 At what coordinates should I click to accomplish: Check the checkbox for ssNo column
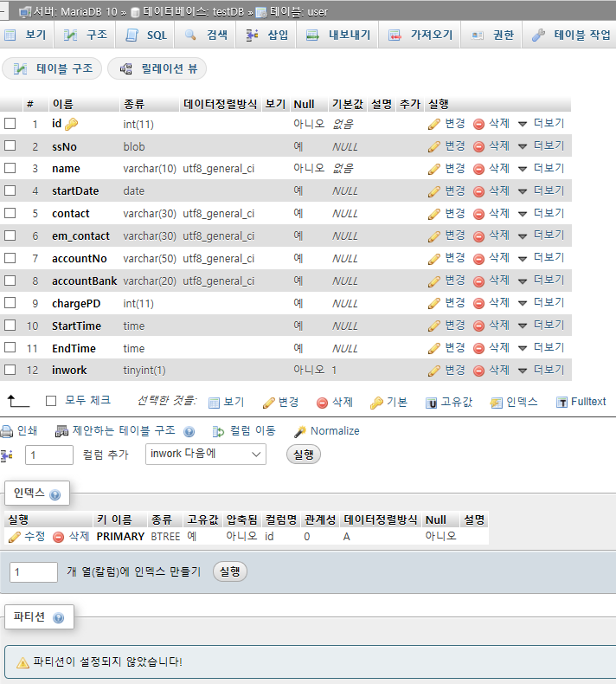pyautogui.click(x=10, y=145)
